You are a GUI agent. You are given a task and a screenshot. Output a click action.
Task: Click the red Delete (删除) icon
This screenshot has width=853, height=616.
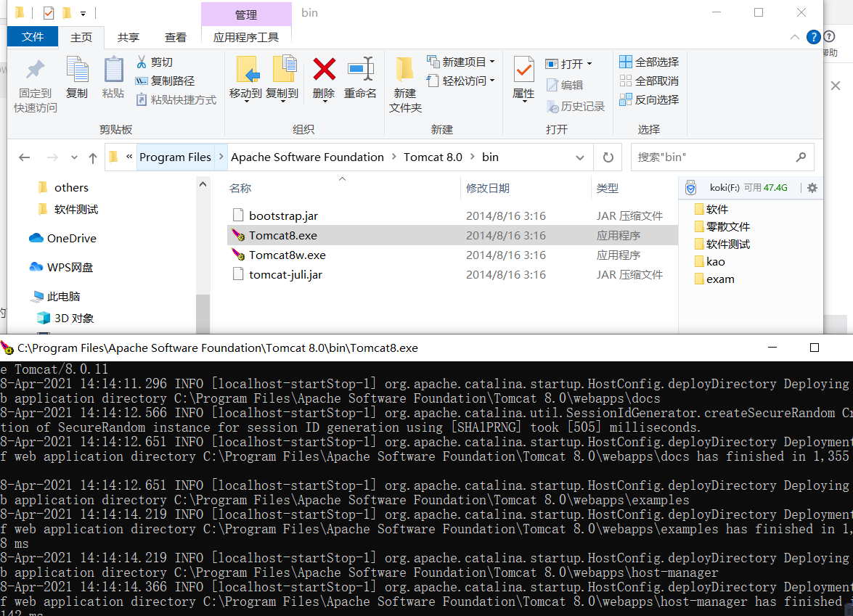(324, 70)
